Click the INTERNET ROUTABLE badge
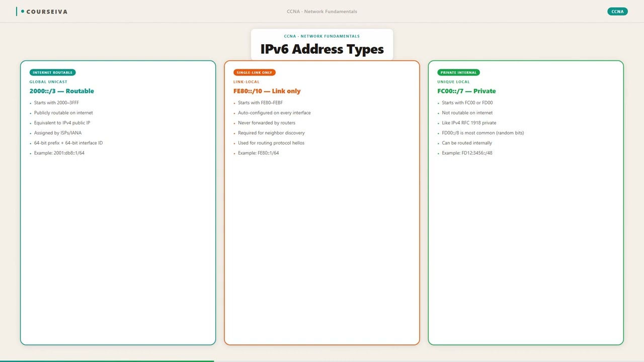This screenshot has height=362, width=644. coord(52,72)
